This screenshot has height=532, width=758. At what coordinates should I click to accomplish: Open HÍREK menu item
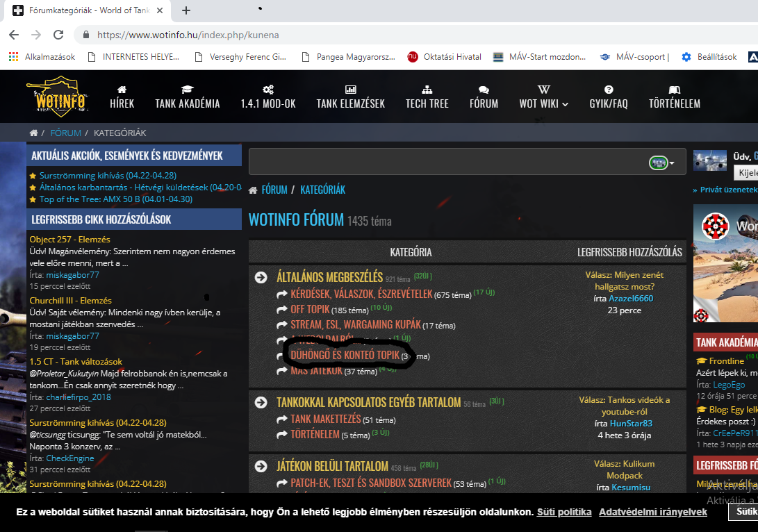pyautogui.click(x=122, y=97)
